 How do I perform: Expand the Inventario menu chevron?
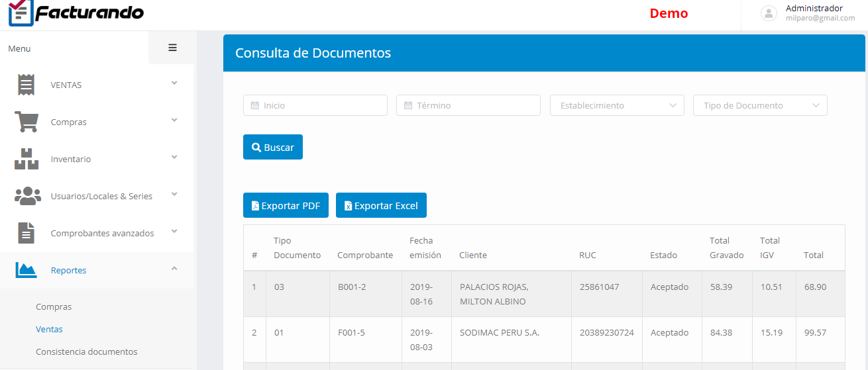point(174,158)
